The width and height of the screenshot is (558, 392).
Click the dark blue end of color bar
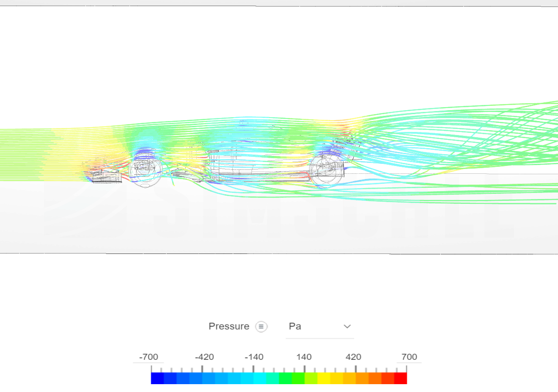(157, 378)
